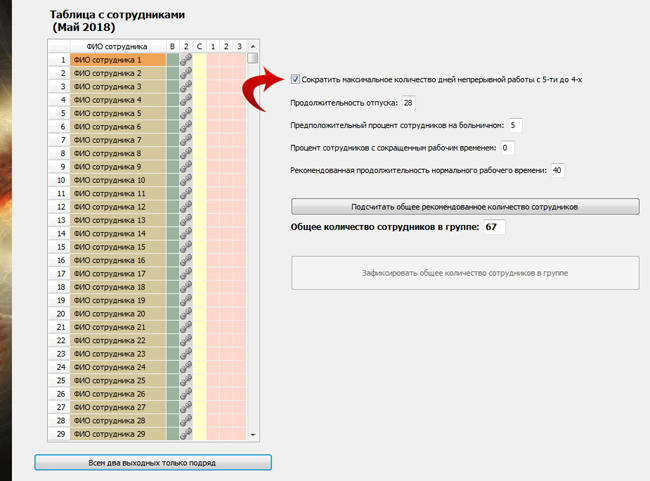
Task: Click chain link icon in employee row 1
Action: pyautogui.click(x=186, y=60)
